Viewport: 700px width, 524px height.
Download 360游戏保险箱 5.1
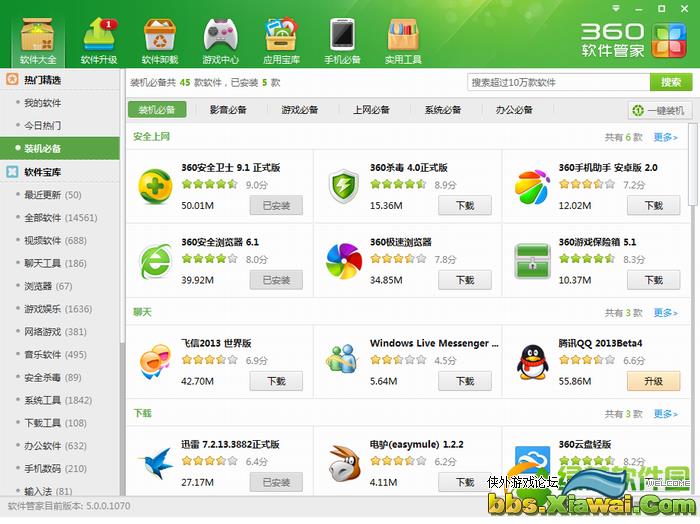pos(654,280)
